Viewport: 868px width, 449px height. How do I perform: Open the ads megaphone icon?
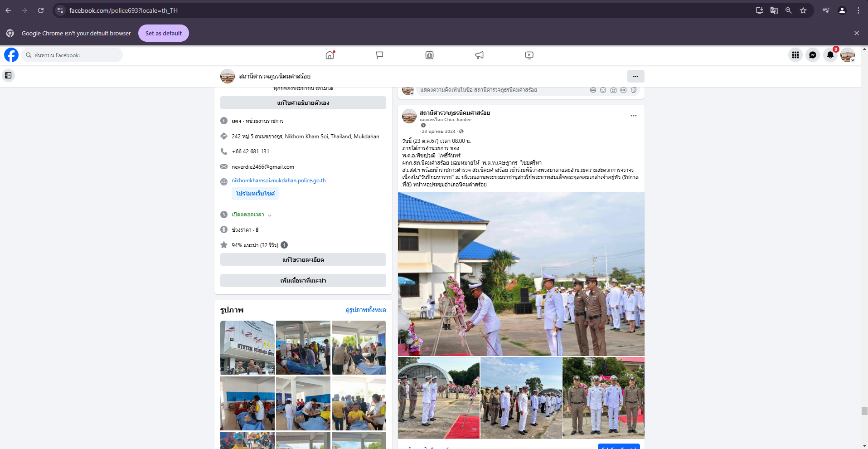[x=479, y=55]
